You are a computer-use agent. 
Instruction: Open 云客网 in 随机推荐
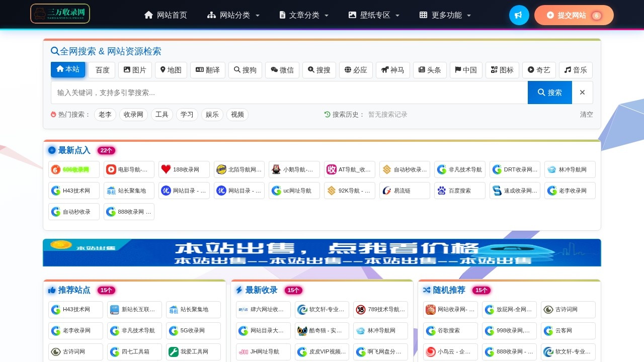pos(568,331)
